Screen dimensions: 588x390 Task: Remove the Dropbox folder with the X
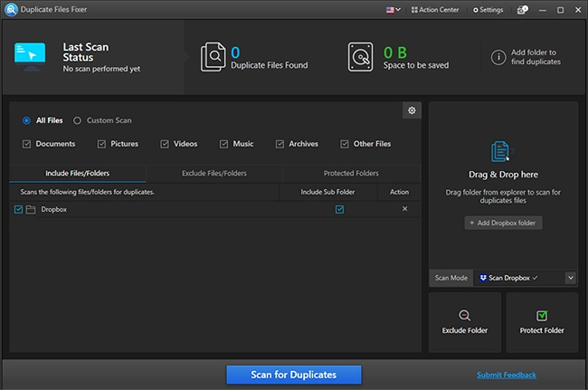click(404, 209)
